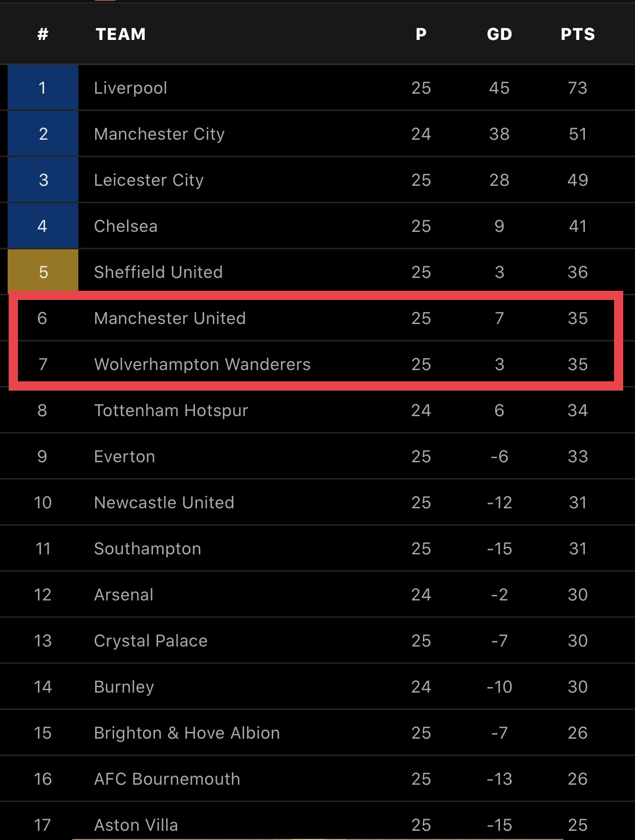635x840 pixels.
Task: Click Liverpool's 73 points value
Action: pyautogui.click(x=578, y=88)
